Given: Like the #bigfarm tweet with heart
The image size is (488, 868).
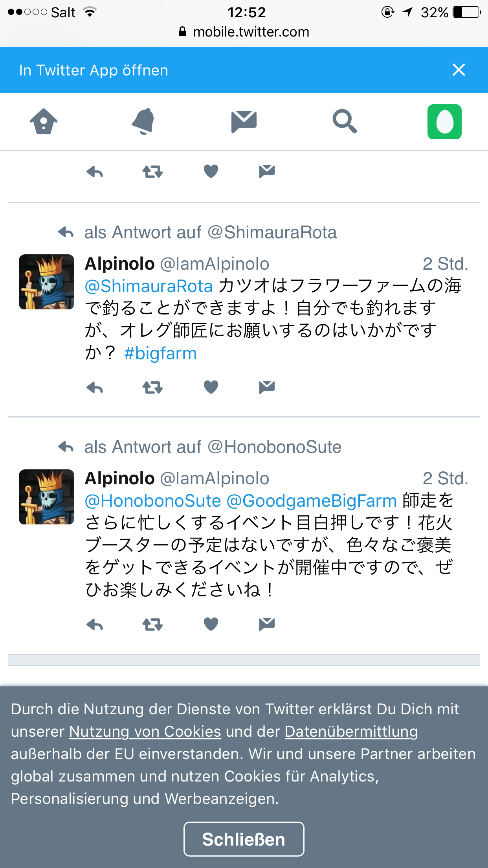Looking at the screenshot, I should [x=211, y=388].
